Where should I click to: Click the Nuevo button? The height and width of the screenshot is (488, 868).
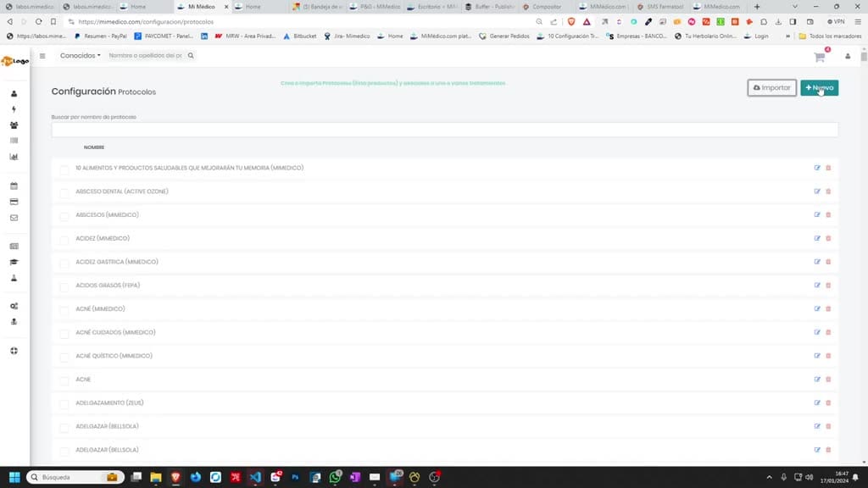(820, 87)
